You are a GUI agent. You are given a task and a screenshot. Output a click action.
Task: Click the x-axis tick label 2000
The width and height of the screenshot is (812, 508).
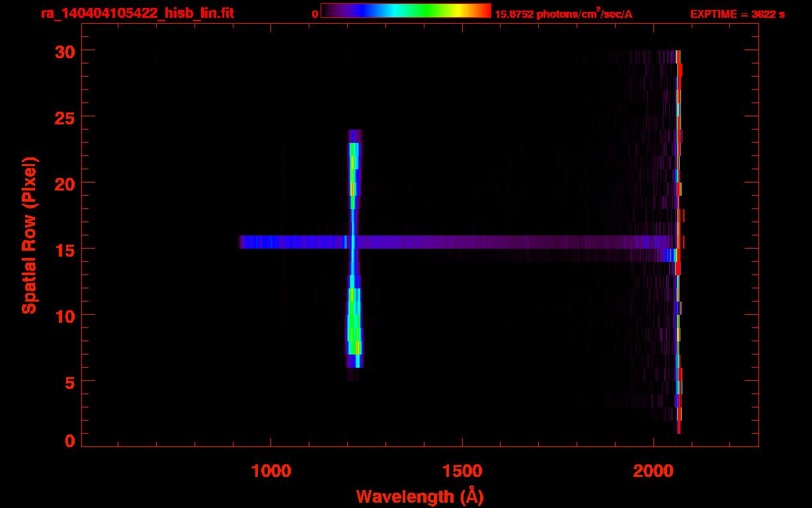pyautogui.click(x=653, y=471)
